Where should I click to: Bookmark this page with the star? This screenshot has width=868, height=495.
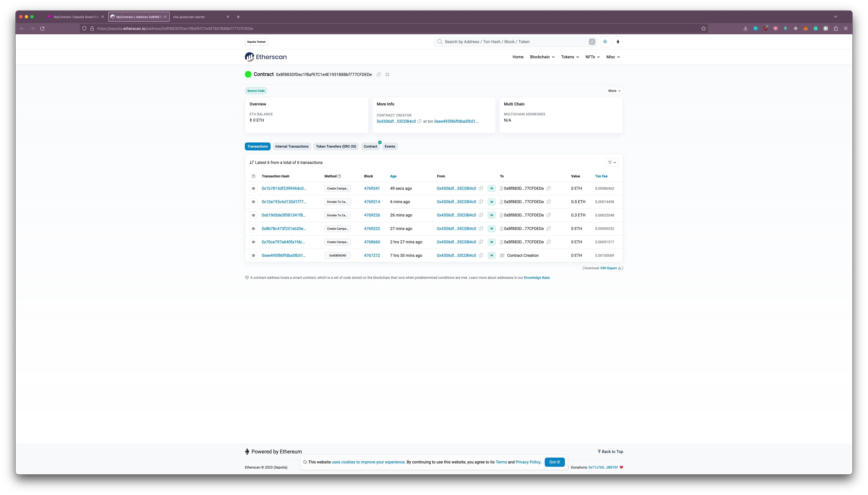pyautogui.click(x=703, y=29)
